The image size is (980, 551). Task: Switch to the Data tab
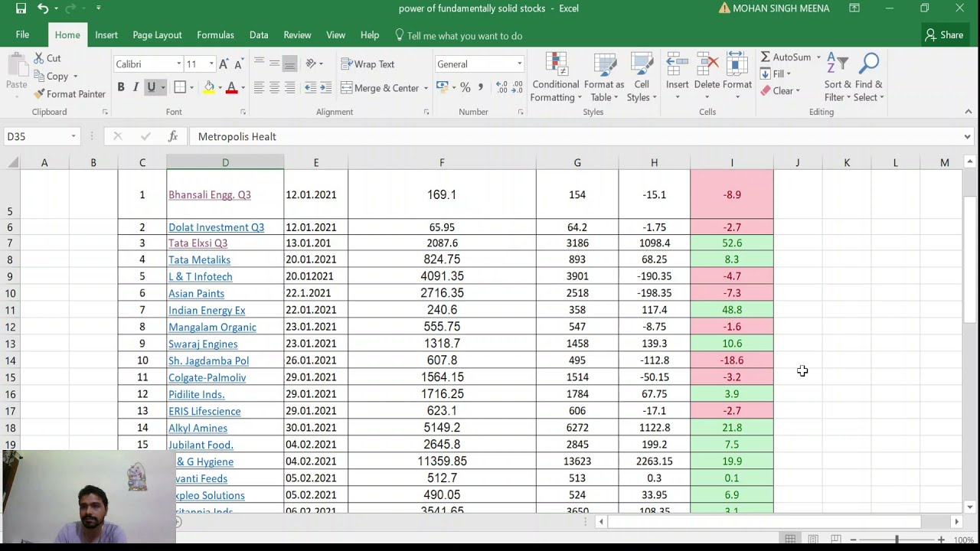(x=259, y=35)
